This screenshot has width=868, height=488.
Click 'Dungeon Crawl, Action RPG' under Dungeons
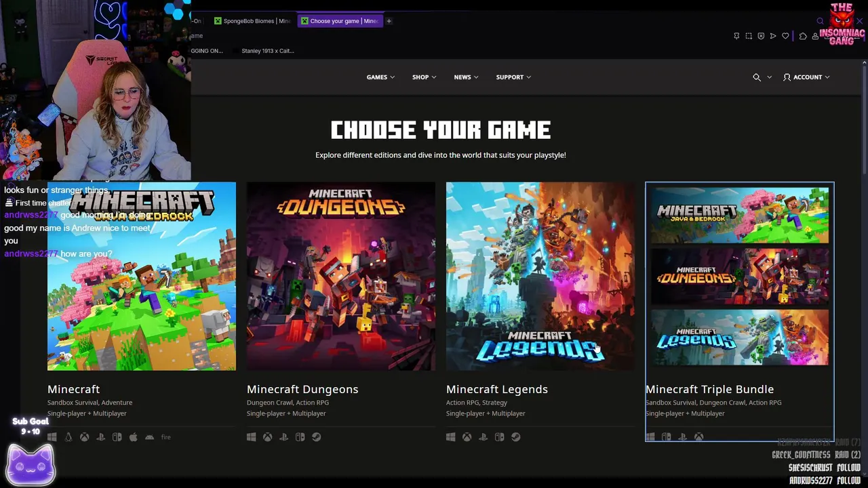[x=288, y=403]
